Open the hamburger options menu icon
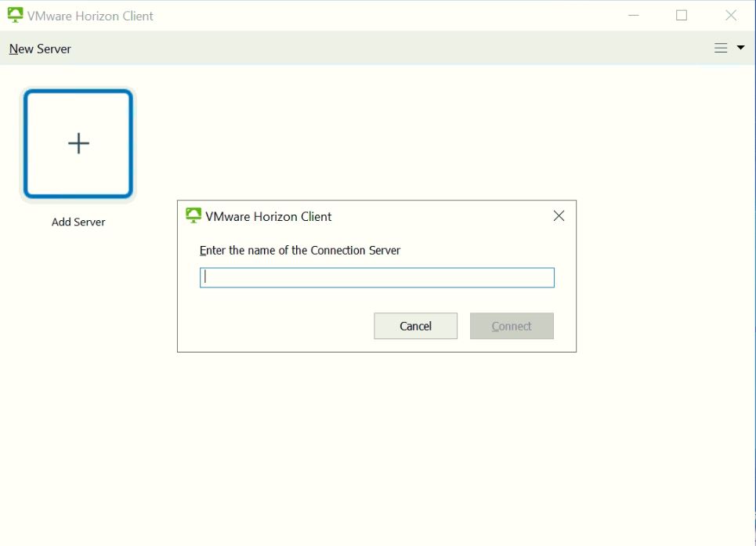This screenshot has width=756, height=546. pyautogui.click(x=720, y=48)
